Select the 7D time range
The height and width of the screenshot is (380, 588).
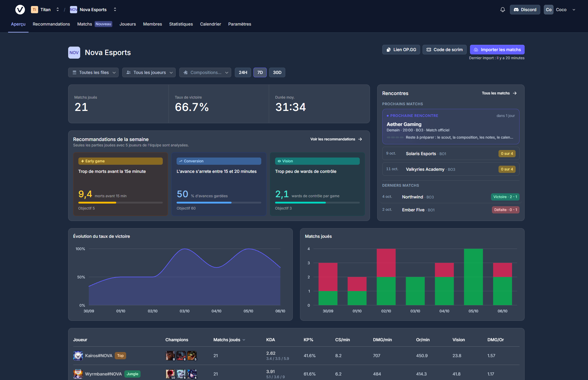tap(260, 72)
